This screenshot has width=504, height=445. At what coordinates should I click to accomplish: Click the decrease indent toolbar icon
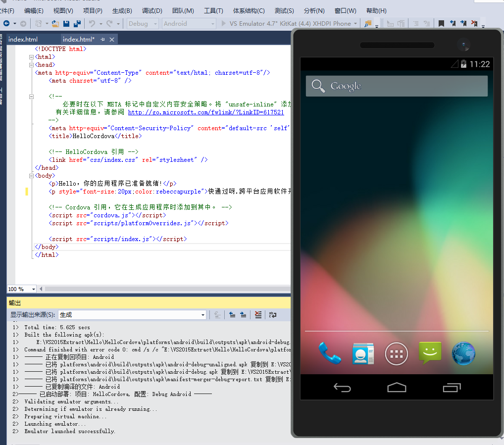[390, 23]
